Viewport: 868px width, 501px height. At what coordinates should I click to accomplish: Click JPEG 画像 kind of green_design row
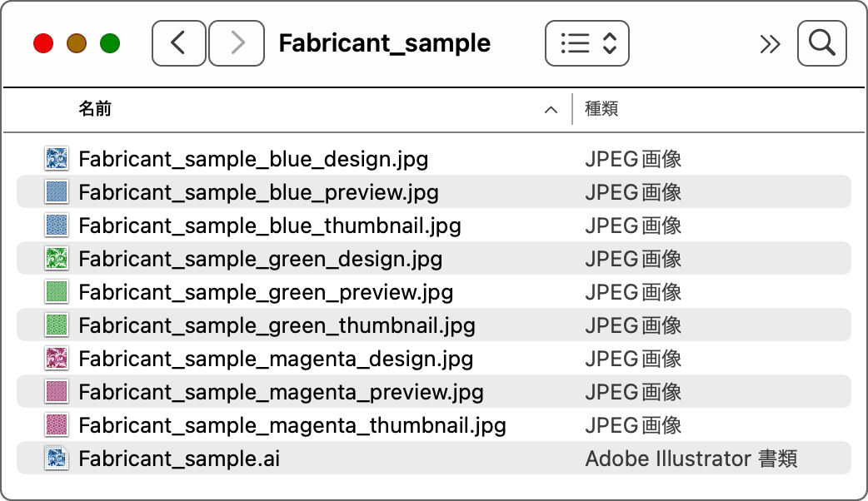point(633,259)
